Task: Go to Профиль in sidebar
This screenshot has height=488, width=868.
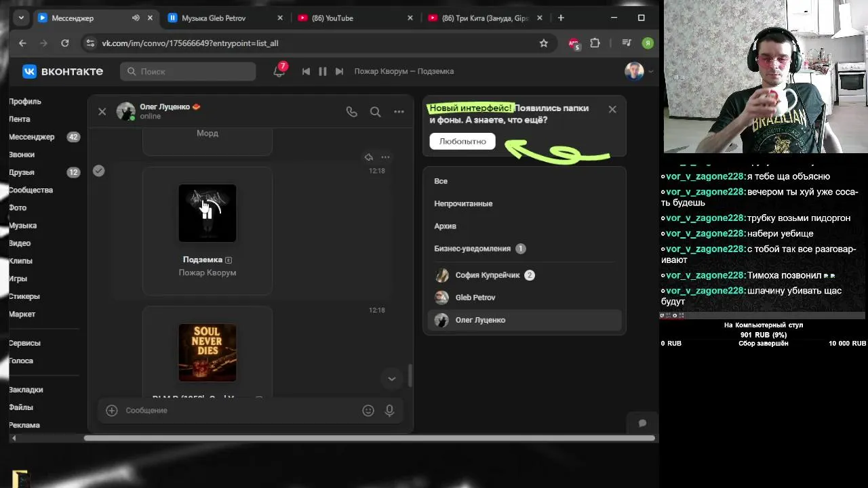Action: coord(25,102)
